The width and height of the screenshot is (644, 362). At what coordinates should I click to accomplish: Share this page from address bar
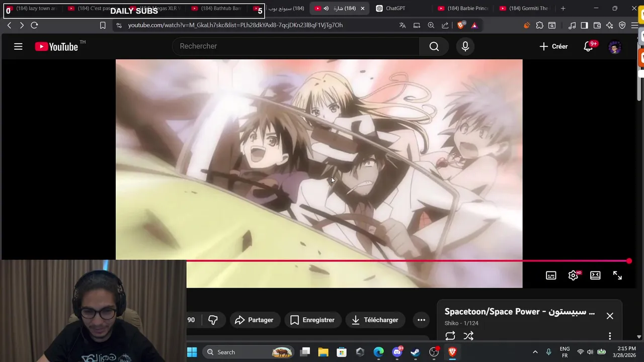point(445,25)
